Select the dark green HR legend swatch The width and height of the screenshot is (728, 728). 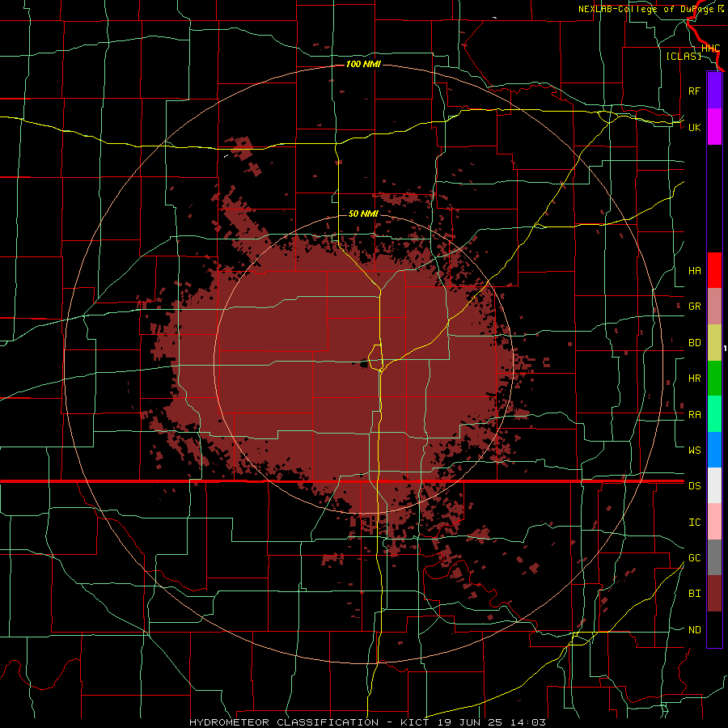coord(714,379)
